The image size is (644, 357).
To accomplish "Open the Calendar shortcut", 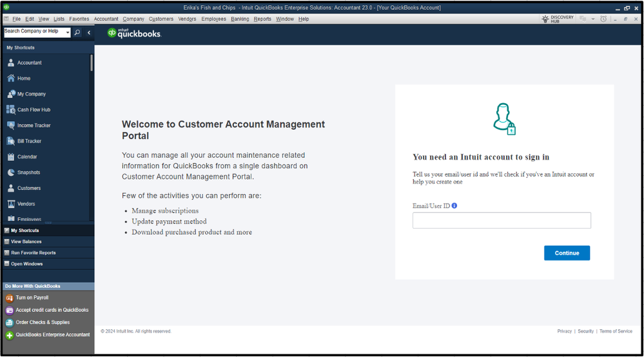I will (x=22, y=157).
